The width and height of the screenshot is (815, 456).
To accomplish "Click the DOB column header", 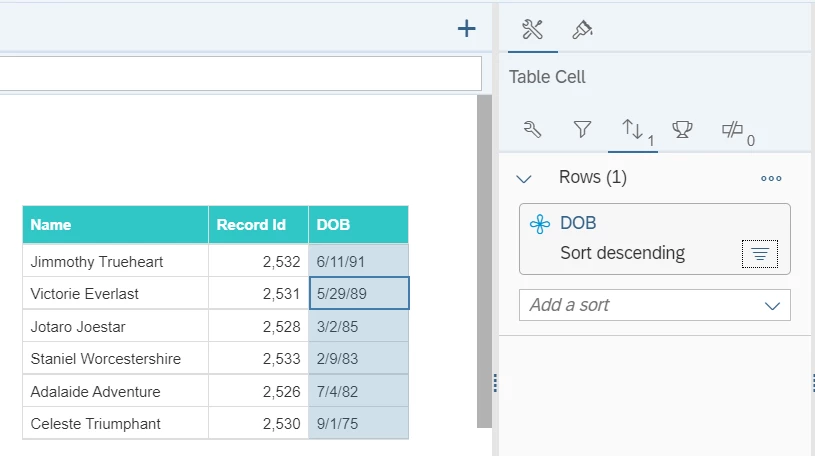I will 358,225.
